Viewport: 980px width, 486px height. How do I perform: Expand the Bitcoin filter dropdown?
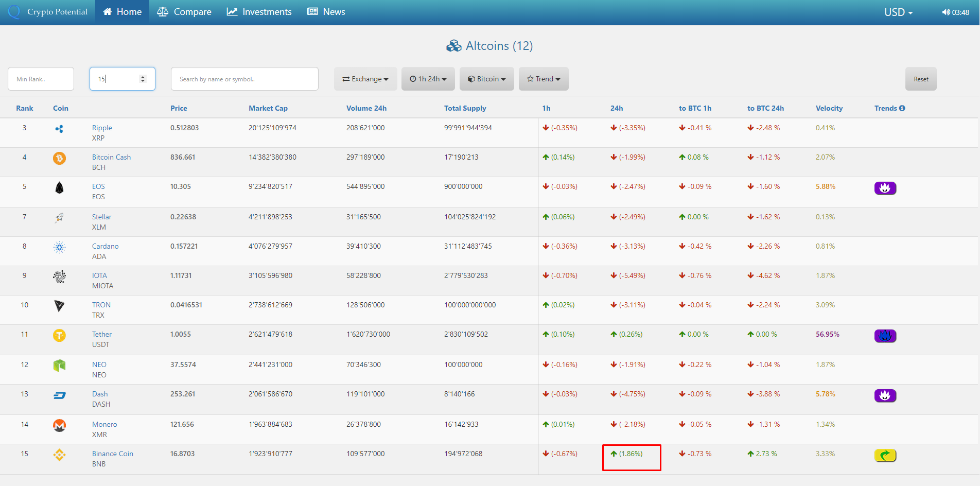[x=487, y=79]
